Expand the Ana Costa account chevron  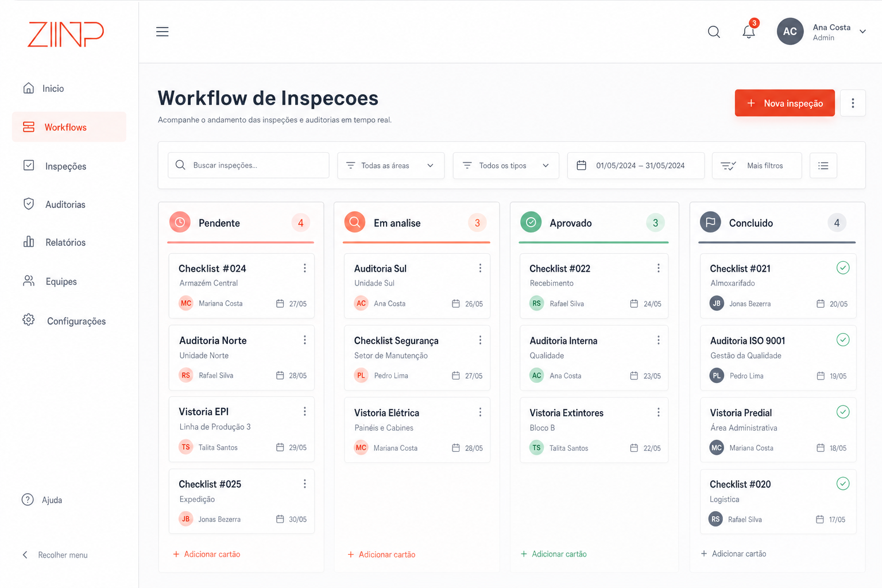pyautogui.click(x=862, y=32)
